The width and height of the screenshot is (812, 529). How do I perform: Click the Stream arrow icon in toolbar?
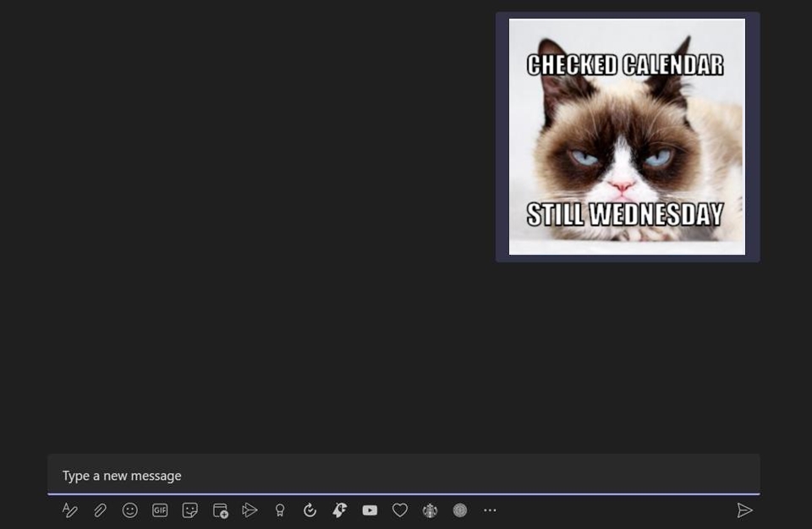(x=250, y=510)
